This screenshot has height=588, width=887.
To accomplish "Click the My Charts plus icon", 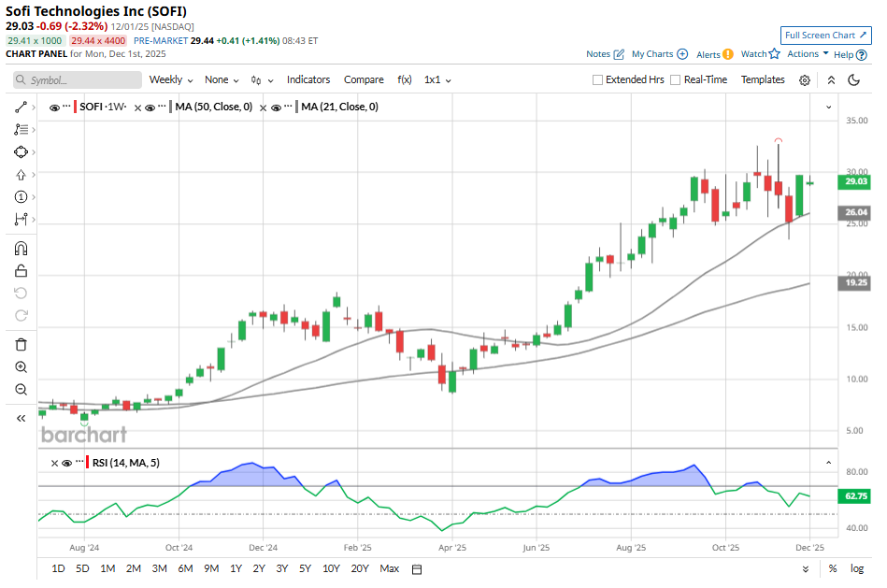I will 683,54.
